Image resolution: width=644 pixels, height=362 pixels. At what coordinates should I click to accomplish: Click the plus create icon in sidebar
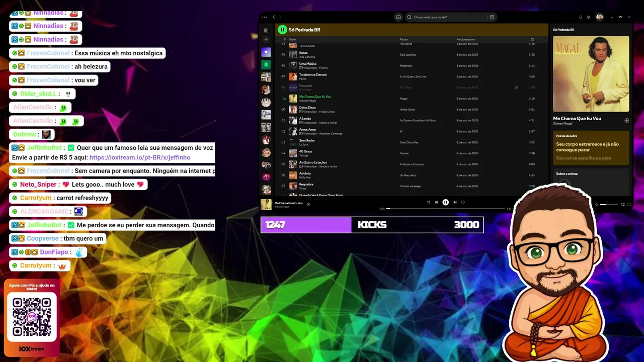coord(266,39)
